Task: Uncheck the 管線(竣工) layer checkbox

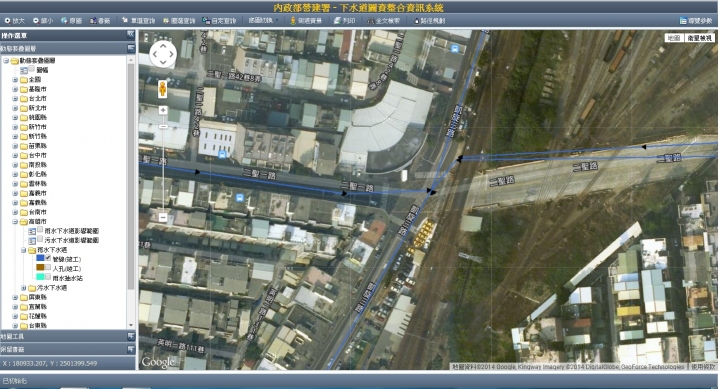Action: pyautogui.click(x=48, y=259)
